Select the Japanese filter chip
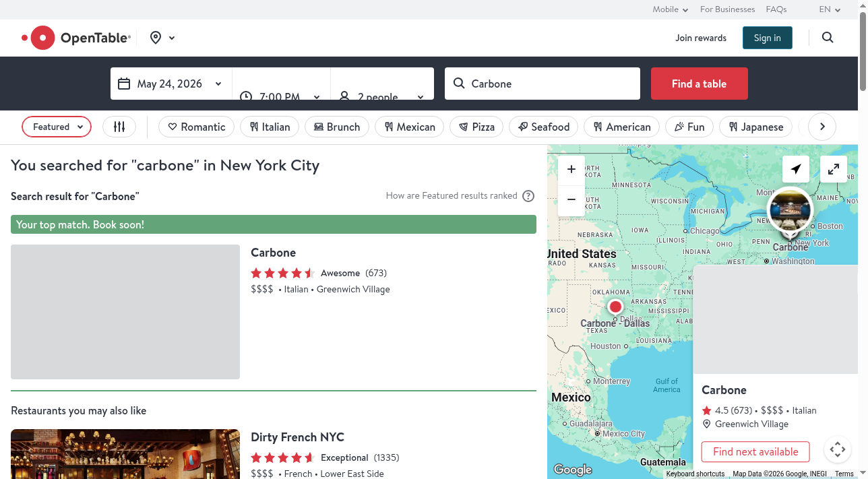This screenshot has height=479, width=868. tap(755, 127)
